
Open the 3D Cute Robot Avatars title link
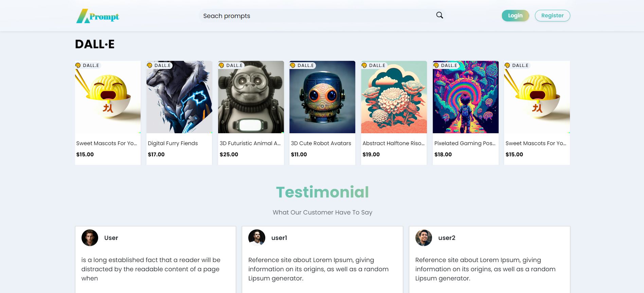click(x=321, y=143)
